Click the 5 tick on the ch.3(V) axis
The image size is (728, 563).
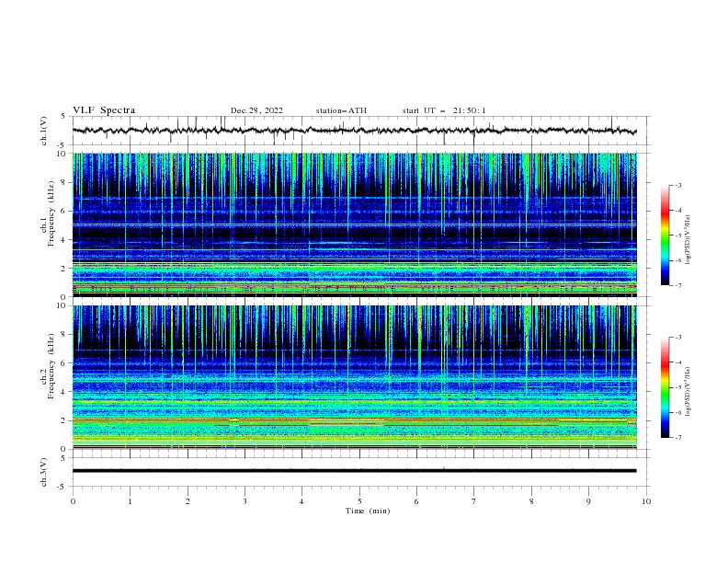point(63,458)
